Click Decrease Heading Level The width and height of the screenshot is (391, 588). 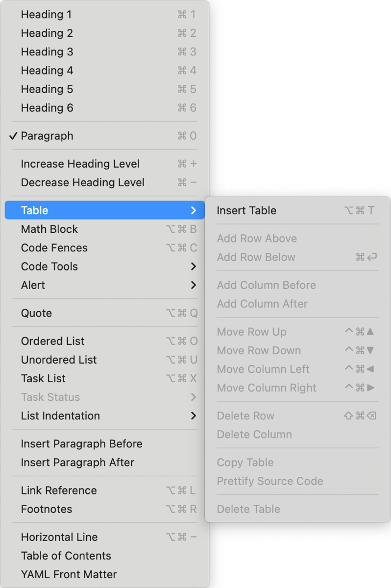(83, 182)
